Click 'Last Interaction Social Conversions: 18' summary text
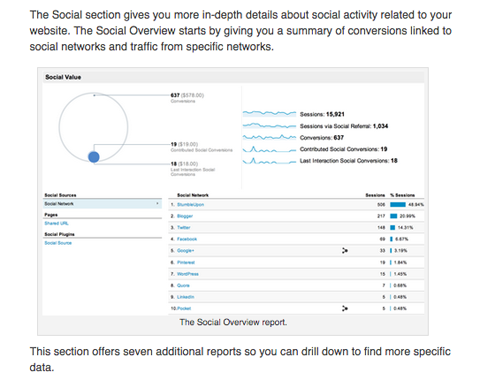The height and width of the screenshot is (380, 480). [x=348, y=161]
